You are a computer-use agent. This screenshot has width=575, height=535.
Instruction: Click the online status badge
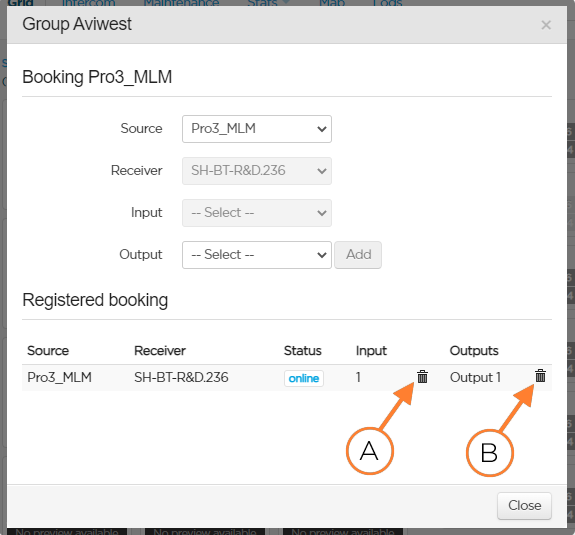(x=304, y=378)
